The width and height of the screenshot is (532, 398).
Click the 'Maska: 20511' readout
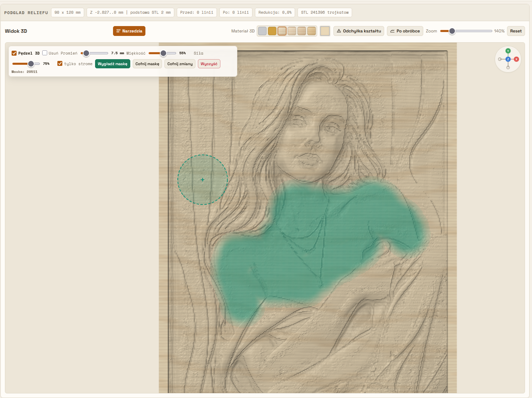24,71
